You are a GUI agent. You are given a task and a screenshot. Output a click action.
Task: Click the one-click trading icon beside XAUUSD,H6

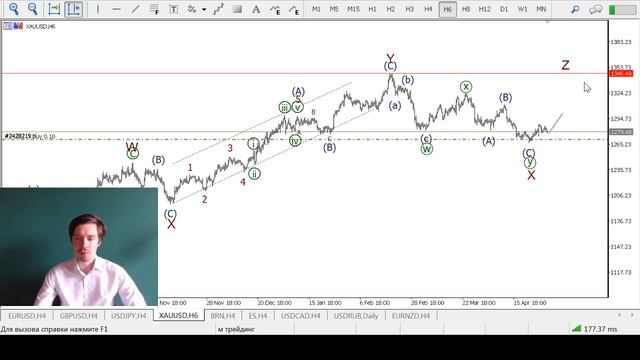tap(8, 26)
